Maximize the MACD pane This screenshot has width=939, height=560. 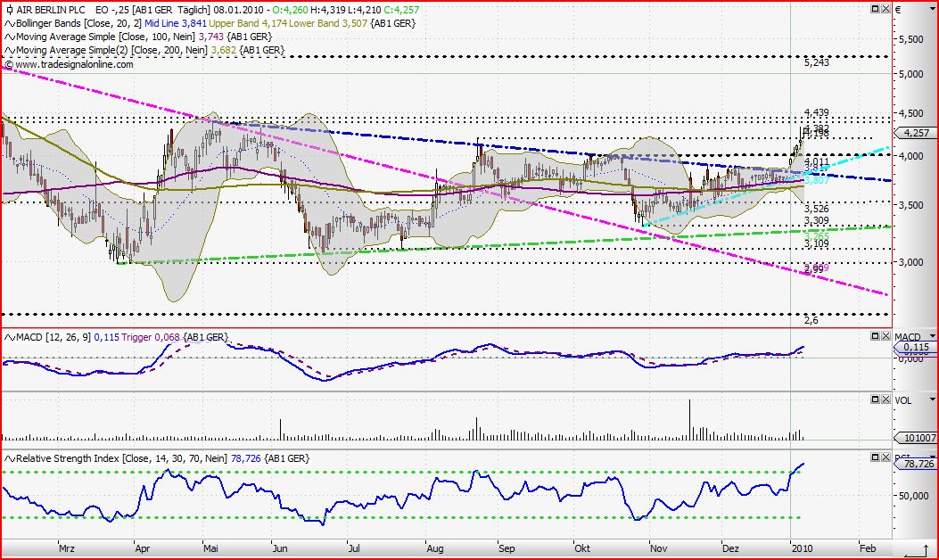tap(874, 336)
